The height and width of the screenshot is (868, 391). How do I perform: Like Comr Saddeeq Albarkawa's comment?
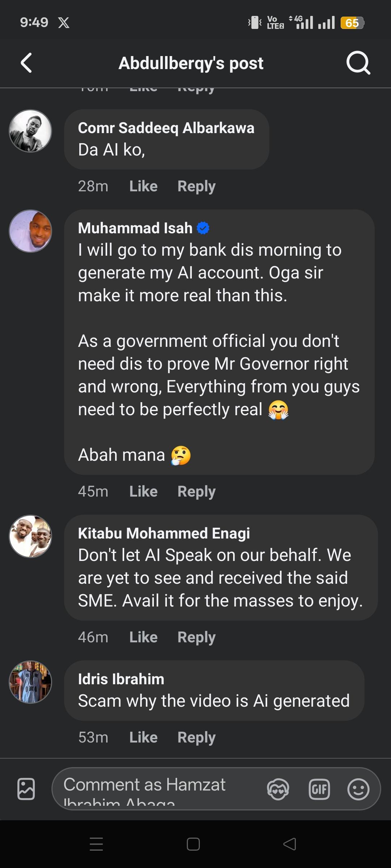pyautogui.click(x=143, y=186)
